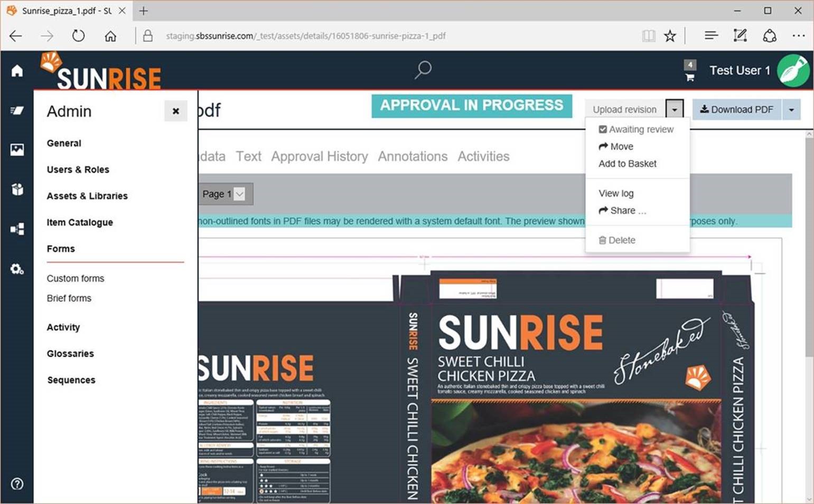Viewport: 814px width, 504px height.
Task: Go to the Home sidebar icon
Action: pyautogui.click(x=17, y=71)
